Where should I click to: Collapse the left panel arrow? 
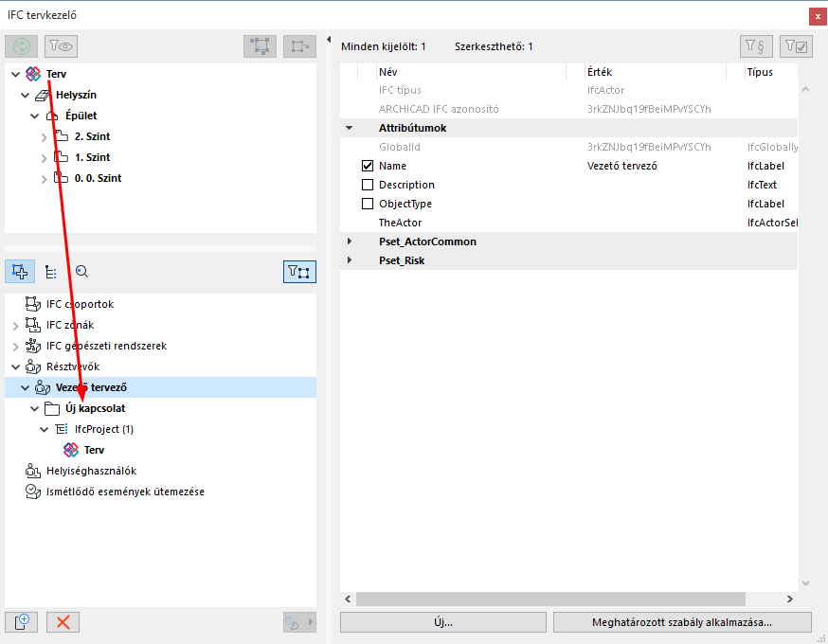pos(329,39)
